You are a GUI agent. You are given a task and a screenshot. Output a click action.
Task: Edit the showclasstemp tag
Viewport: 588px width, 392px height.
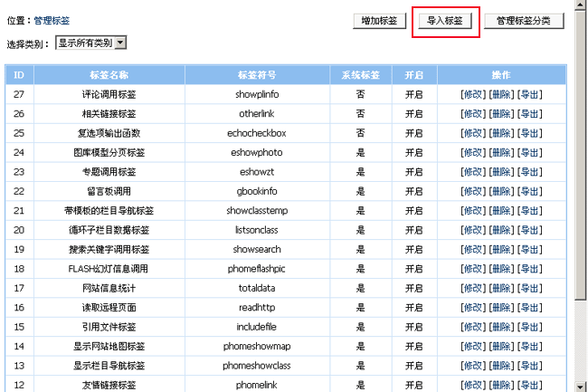[x=472, y=210]
